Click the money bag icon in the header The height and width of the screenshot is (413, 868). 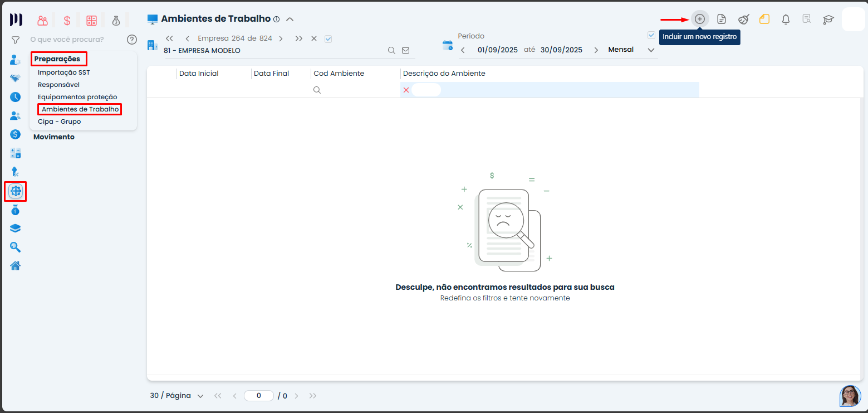point(116,20)
